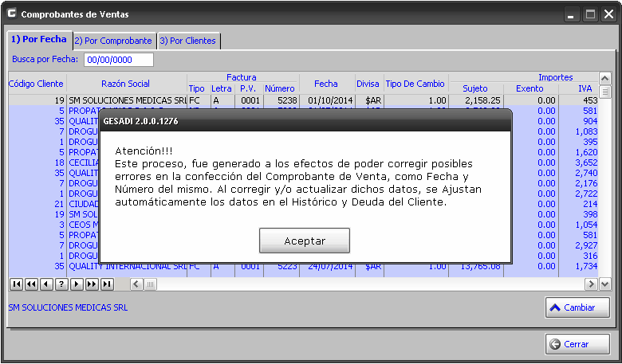Click the 'Divisa' column header

click(368, 84)
